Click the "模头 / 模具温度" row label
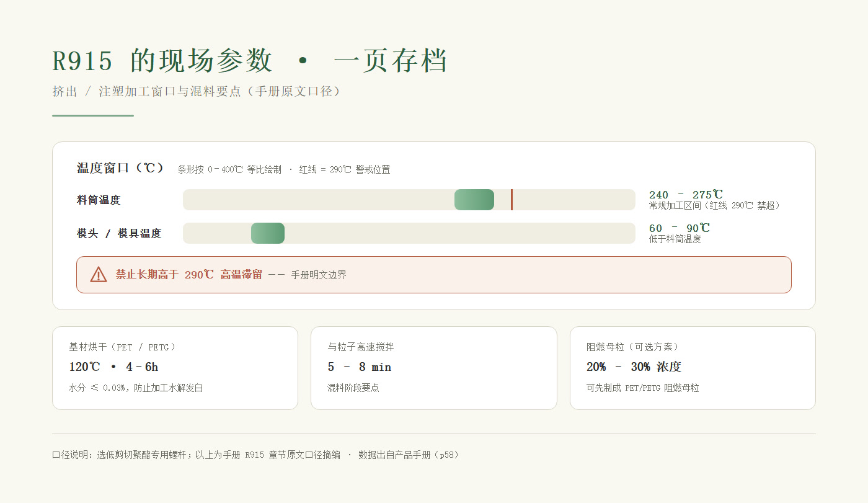 pos(119,233)
